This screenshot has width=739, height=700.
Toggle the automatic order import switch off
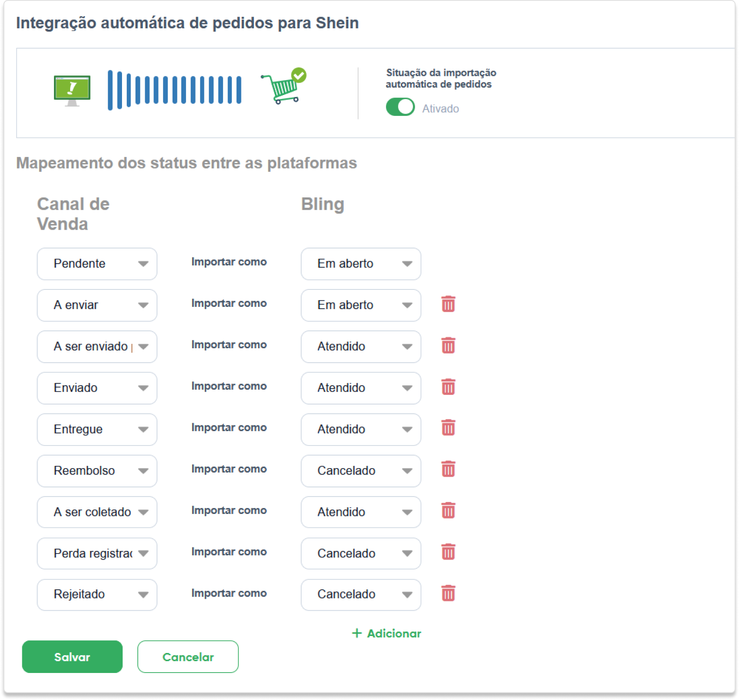pos(400,107)
